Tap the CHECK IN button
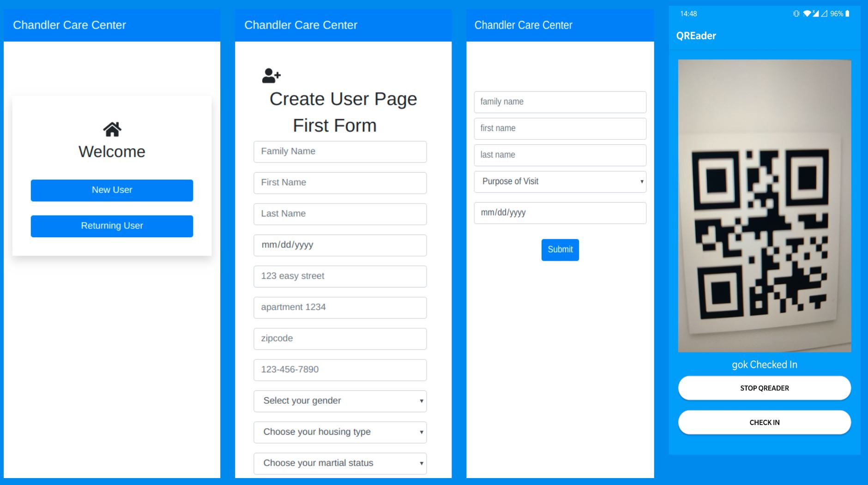This screenshot has height=485, width=868. click(x=764, y=422)
